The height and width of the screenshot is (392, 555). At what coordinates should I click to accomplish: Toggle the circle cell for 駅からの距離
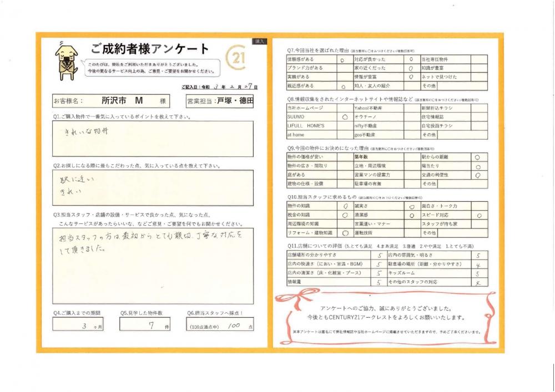(x=480, y=157)
